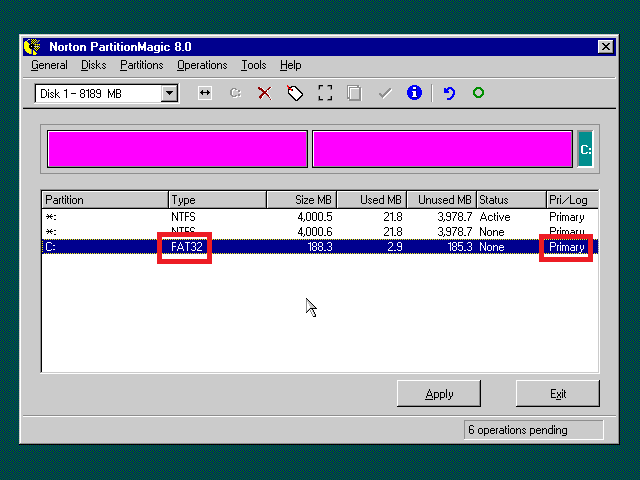
Task: Click the Unused MB column header
Action: tap(442, 200)
